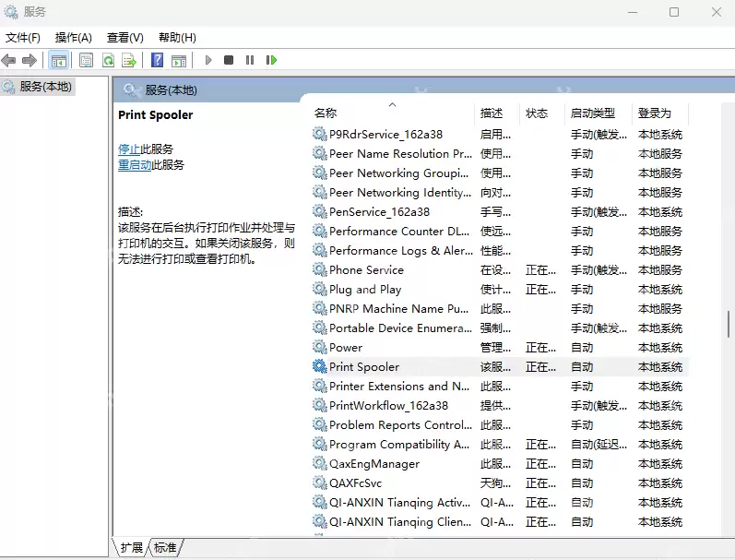Click the QAXFcSvc gear icon
735x560 pixels.
pos(320,483)
